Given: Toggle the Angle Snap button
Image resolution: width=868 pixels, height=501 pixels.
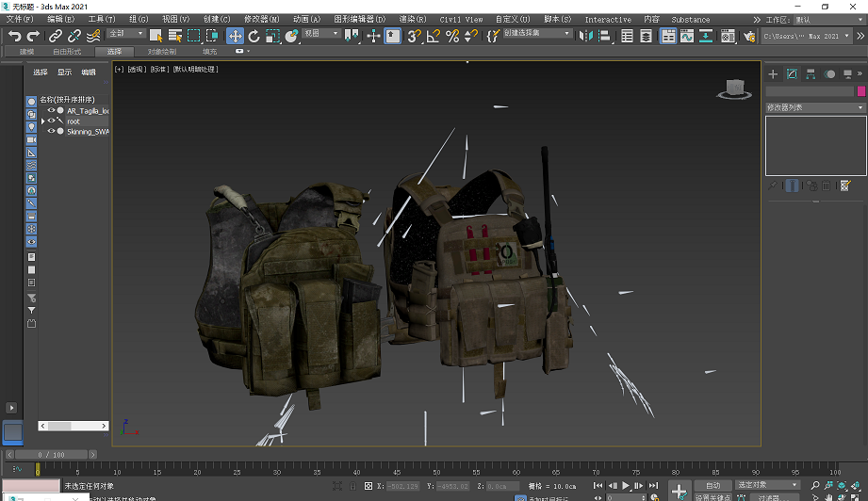Looking at the screenshot, I should point(434,36).
